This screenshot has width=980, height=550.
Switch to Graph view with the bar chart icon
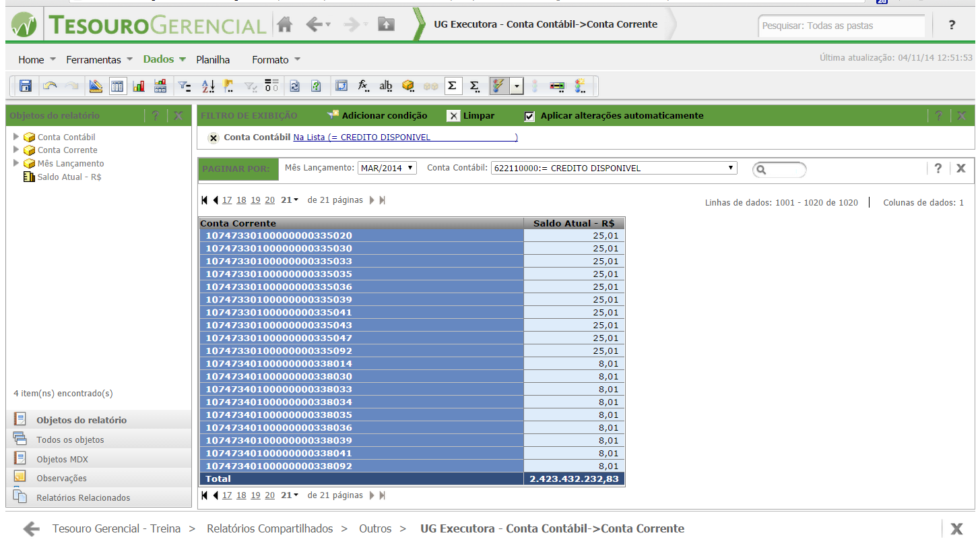click(139, 86)
